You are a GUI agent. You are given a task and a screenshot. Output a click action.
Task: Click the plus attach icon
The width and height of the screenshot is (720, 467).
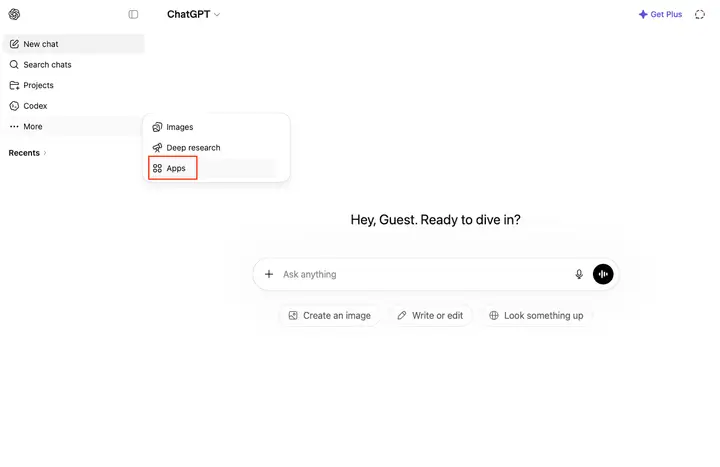click(x=269, y=274)
